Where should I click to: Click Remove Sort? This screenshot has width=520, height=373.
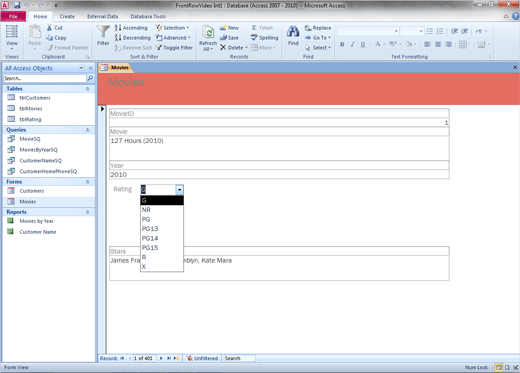click(x=133, y=48)
